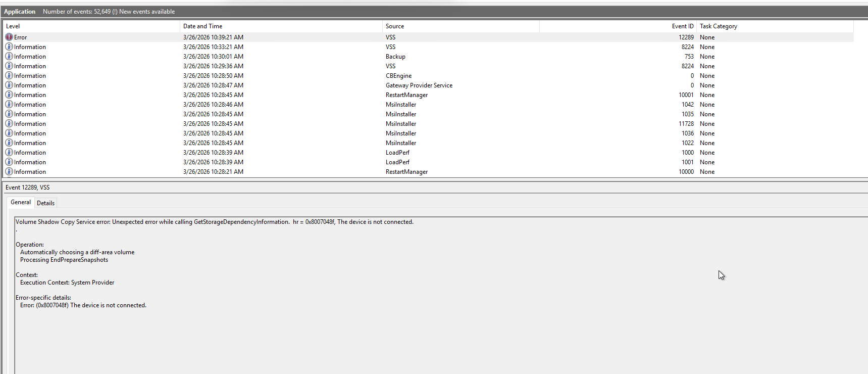Click Task Category 'None' in Error row
This screenshot has width=868, height=374.
[x=707, y=37]
